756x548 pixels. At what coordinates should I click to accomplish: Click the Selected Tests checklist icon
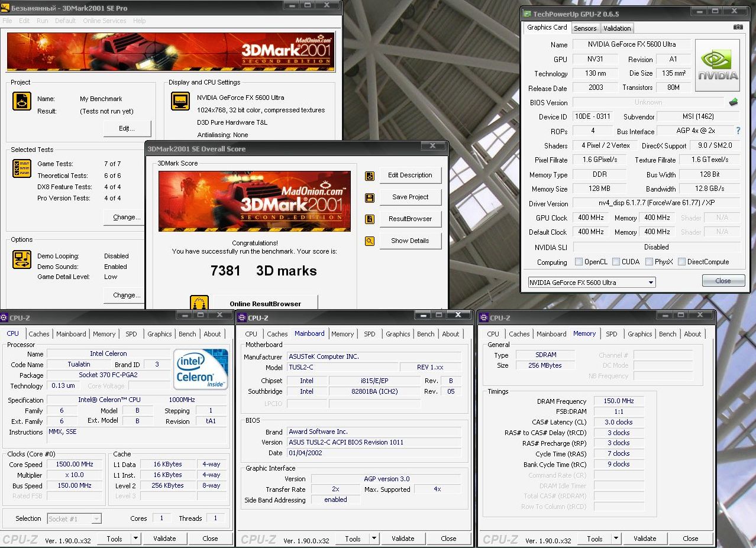22,168
